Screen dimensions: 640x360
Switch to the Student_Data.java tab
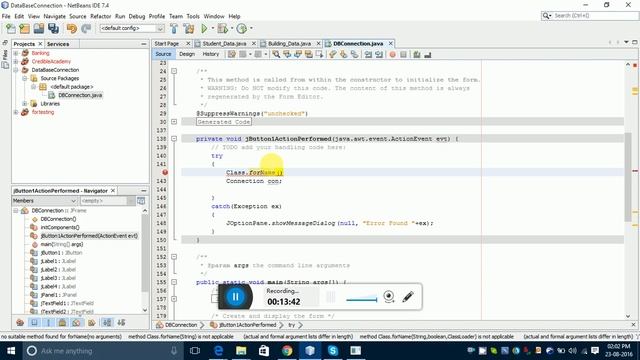click(x=224, y=43)
